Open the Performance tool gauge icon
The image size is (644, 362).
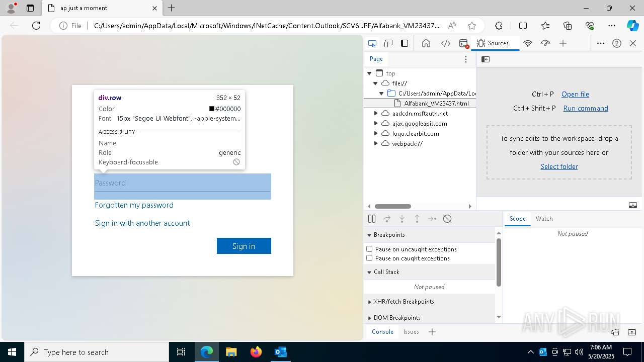coord(545,43)
